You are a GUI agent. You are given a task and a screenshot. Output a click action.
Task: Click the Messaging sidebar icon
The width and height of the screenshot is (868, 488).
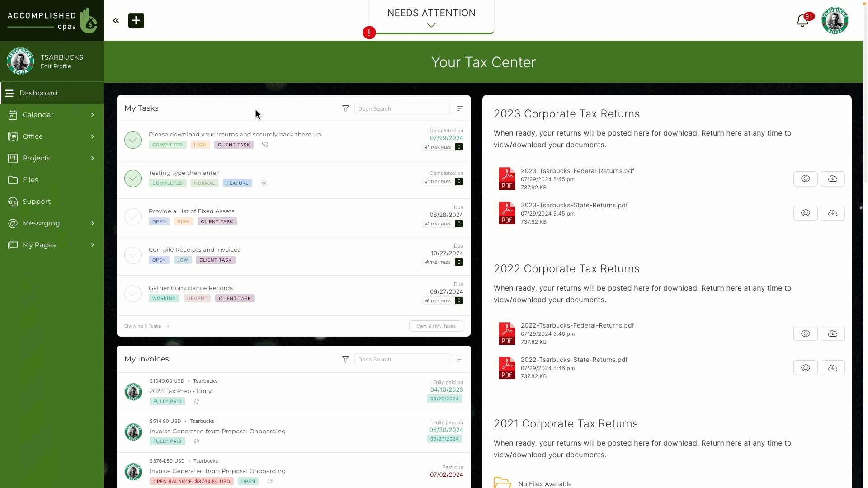(13, 223)
